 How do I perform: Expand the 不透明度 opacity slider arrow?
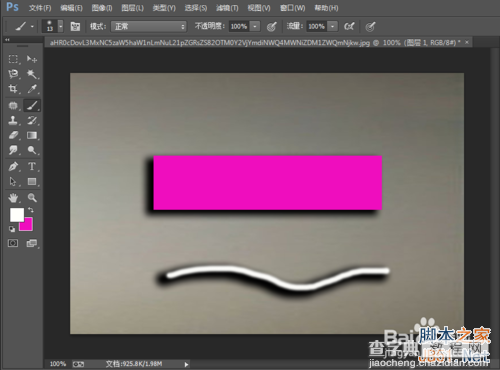255,26
